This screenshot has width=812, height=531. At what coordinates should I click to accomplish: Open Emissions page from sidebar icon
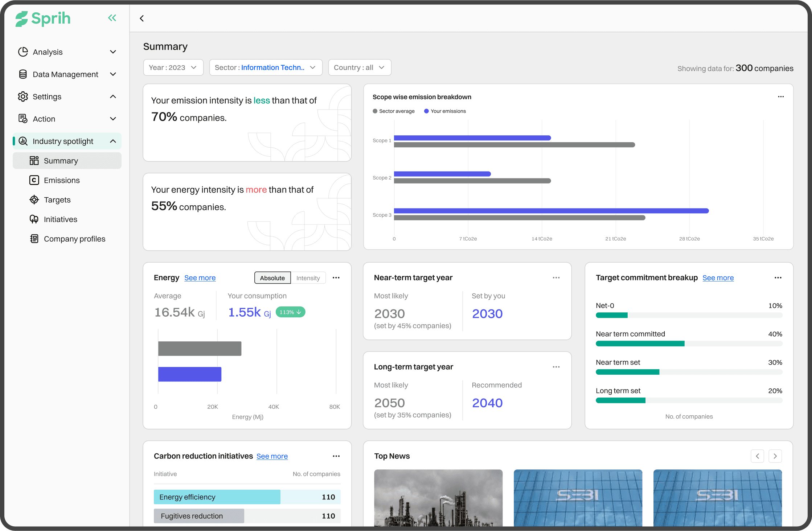pos(34,180)
